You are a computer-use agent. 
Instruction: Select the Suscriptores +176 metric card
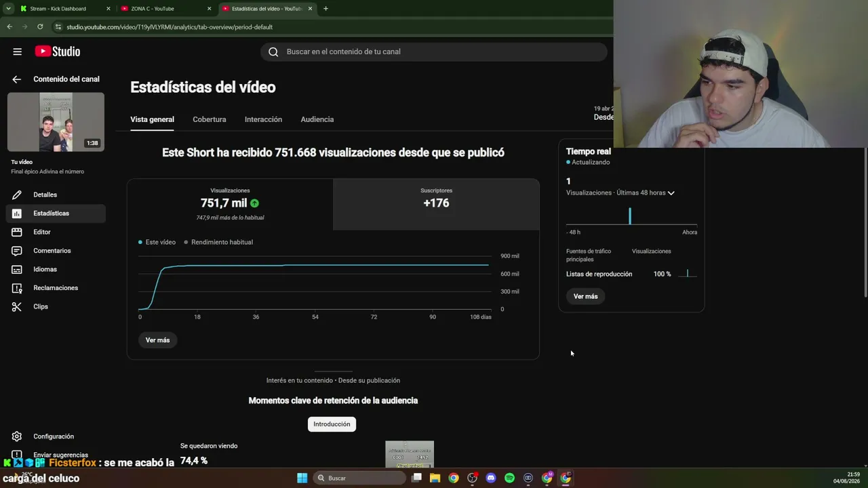click(x=436, y=204)
